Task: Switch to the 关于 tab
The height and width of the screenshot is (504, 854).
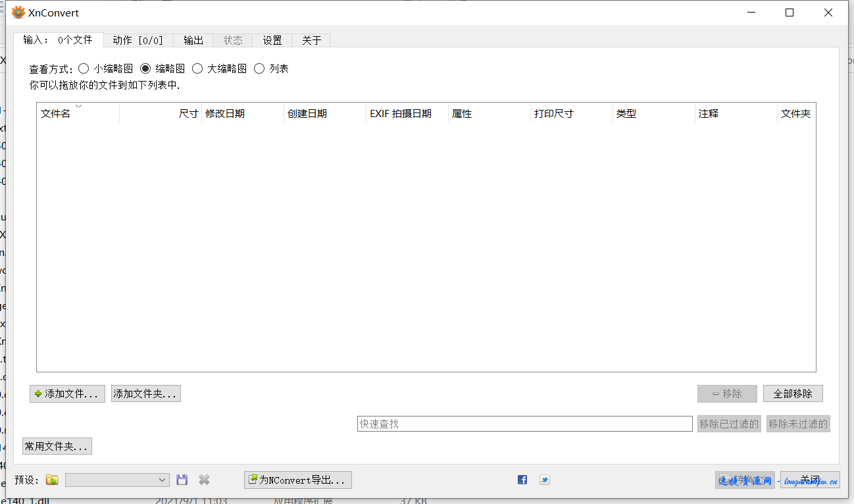Action: [x=311, y=40]
